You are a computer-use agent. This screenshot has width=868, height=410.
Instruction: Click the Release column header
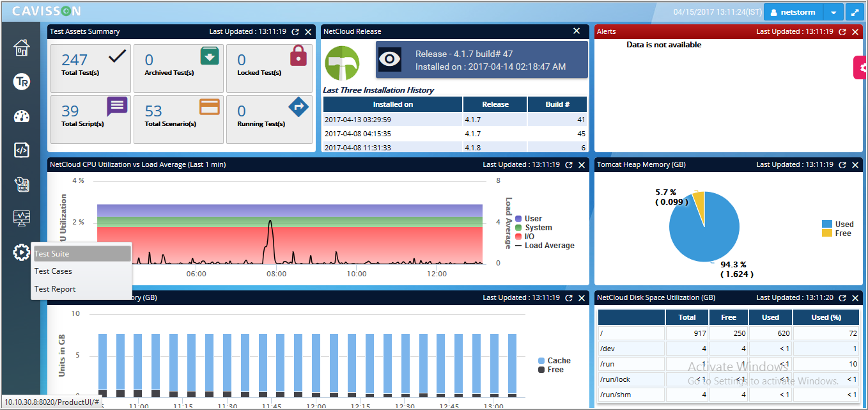coord(495,104)
